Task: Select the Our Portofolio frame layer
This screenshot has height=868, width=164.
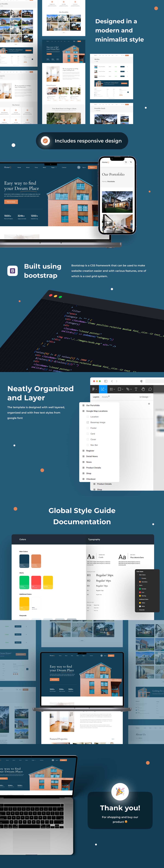Action: (x=93, y=405)
